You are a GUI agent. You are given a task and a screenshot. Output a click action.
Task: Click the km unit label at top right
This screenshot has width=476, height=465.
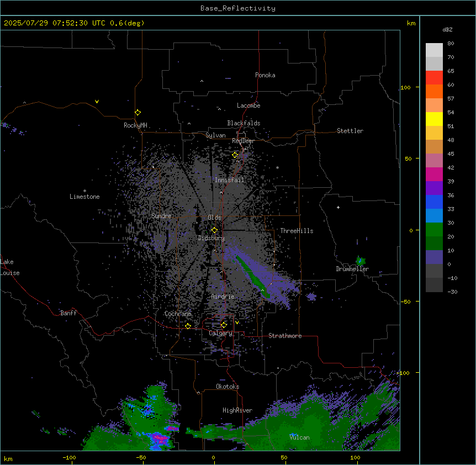411,23
